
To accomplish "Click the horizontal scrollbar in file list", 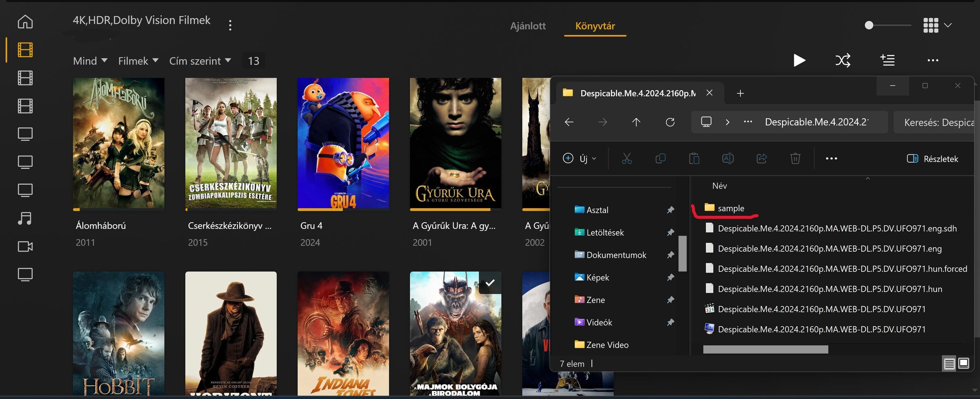I will pos(765,349).
